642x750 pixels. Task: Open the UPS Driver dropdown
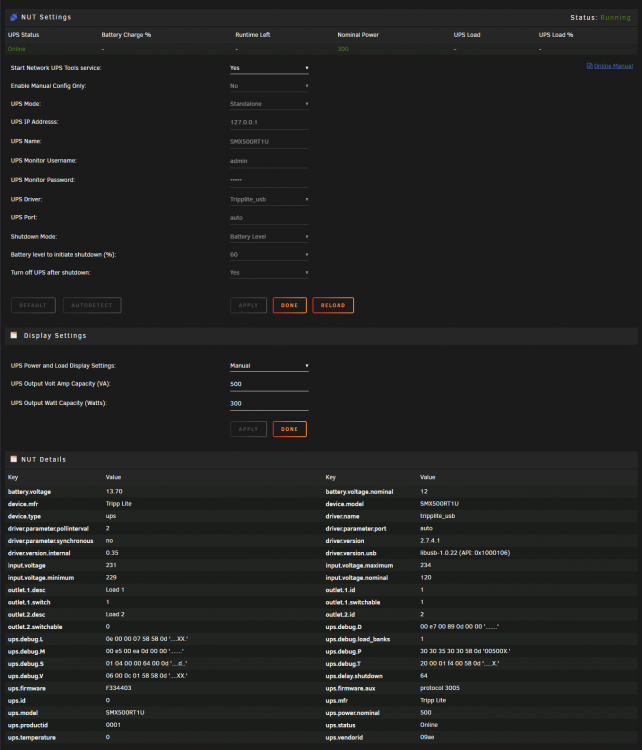(x=269, y=199)
